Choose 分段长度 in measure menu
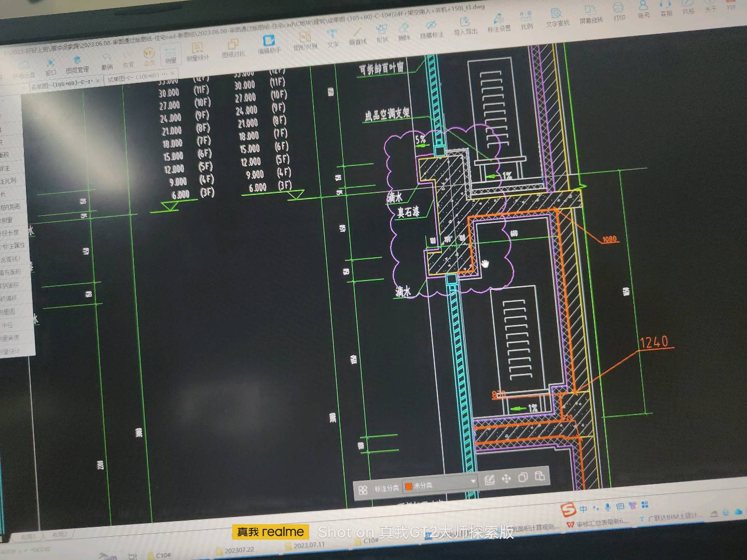This screenshot has height=560, width=747. pyautogui.click(x=9, y=232)
